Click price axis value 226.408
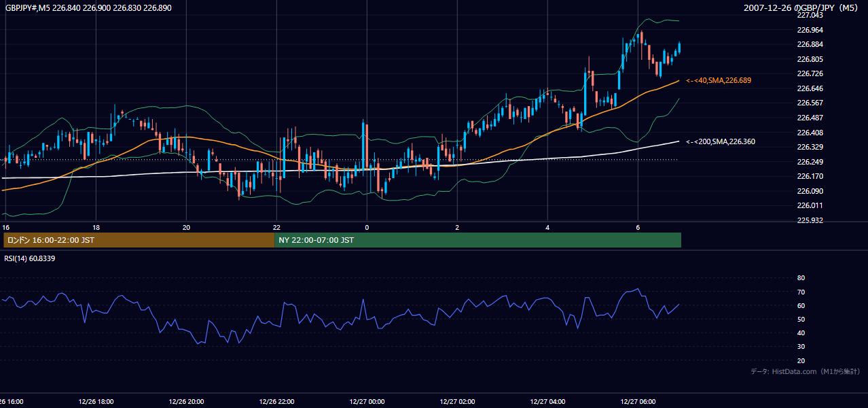Screen dimensions: 868x408 pos(810,133)
